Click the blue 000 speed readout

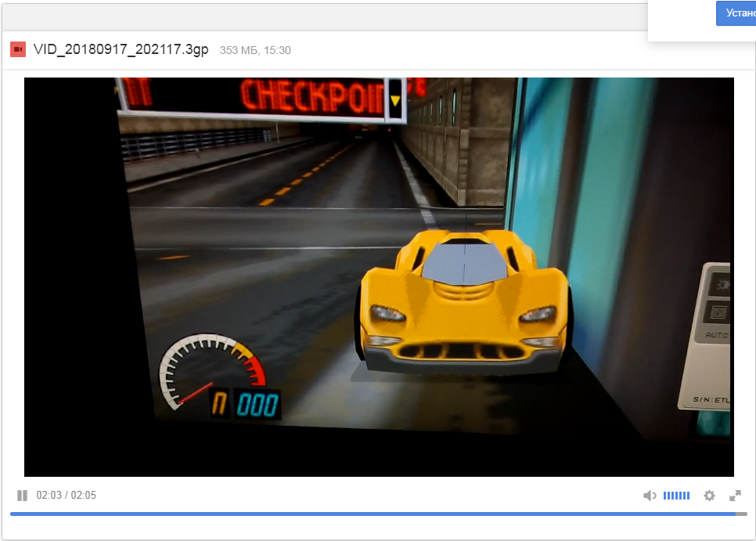click(x=257, y=405)
